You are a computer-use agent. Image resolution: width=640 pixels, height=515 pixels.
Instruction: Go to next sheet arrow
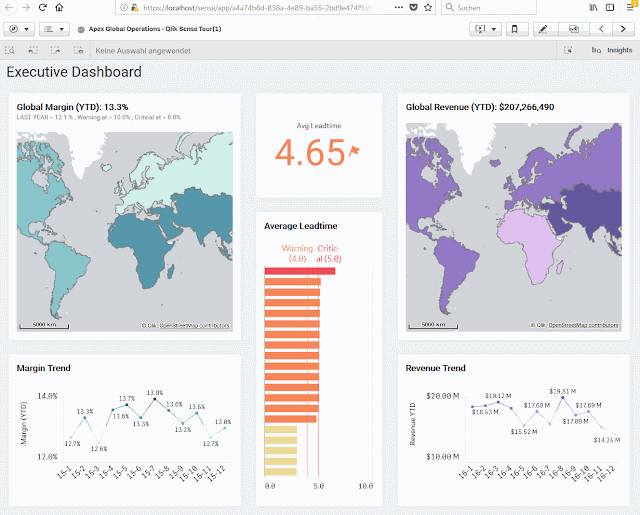tap(623, 29)
